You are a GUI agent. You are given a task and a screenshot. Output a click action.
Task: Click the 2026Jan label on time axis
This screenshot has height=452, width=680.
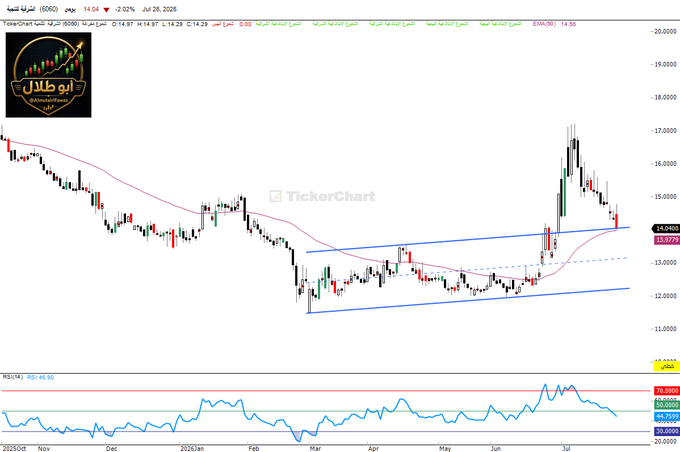tap(192, 449)
